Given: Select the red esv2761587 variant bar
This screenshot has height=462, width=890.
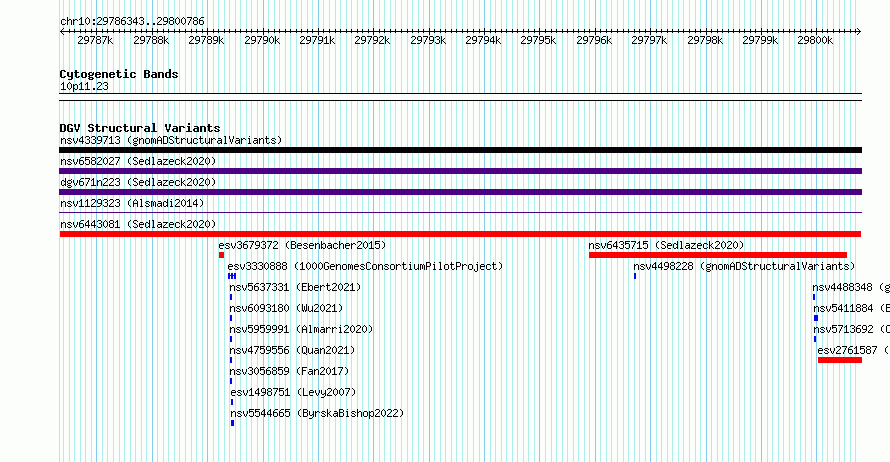Looking at the screenshot, I should pyautogui.click(x=840, y=360).
